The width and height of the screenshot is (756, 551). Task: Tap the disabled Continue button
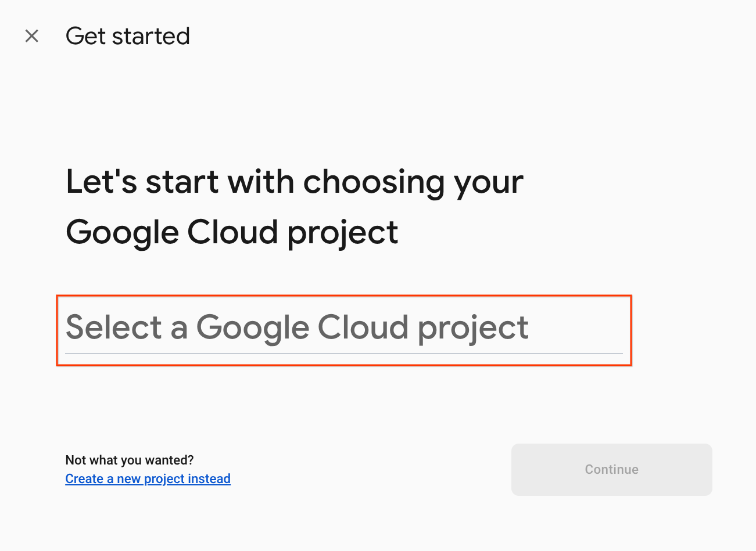coord(611,469)
